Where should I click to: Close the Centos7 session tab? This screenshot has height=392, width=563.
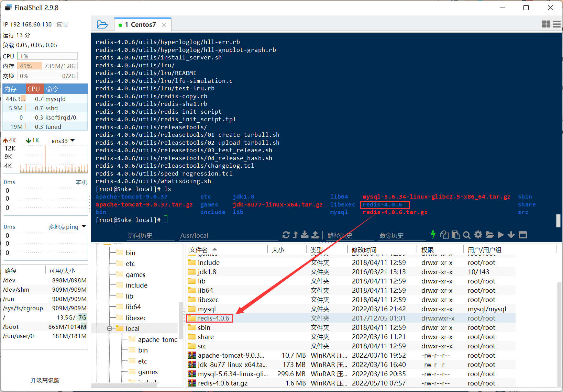pos(164,25)
